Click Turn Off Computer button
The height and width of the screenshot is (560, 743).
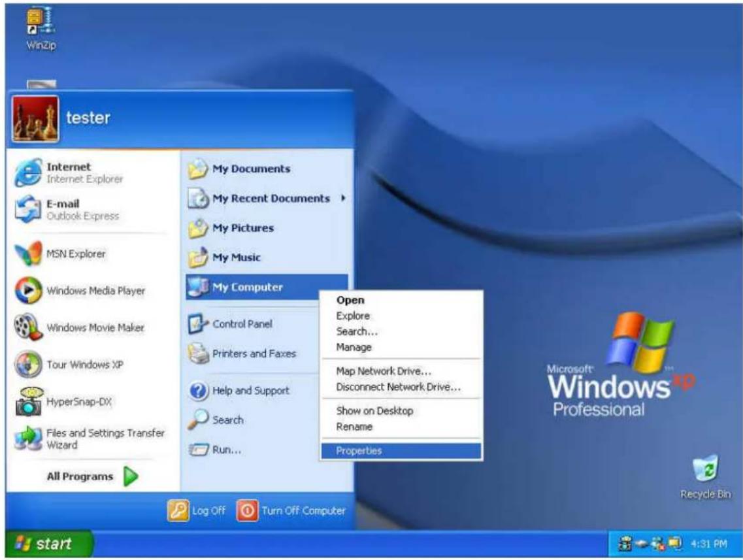[x=291, y=511]
